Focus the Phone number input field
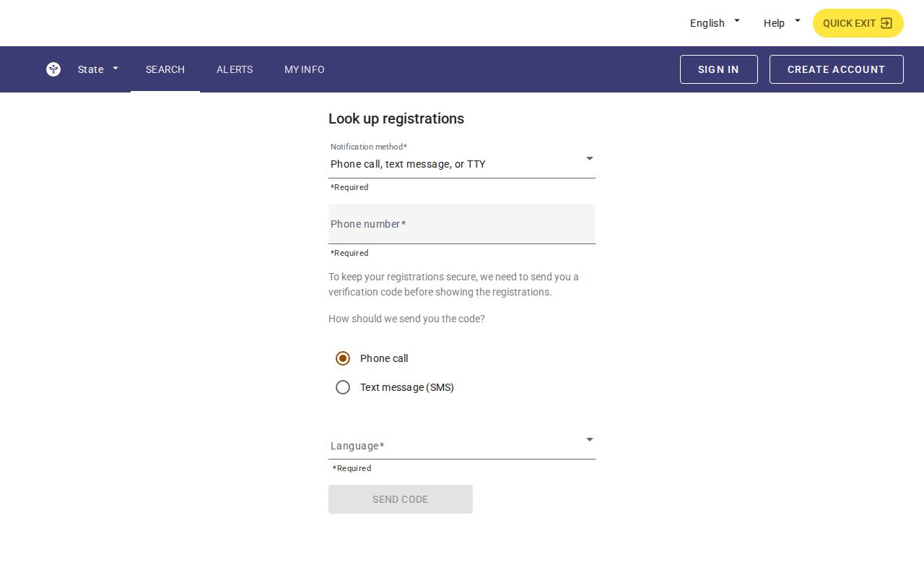 pos(462,224)
